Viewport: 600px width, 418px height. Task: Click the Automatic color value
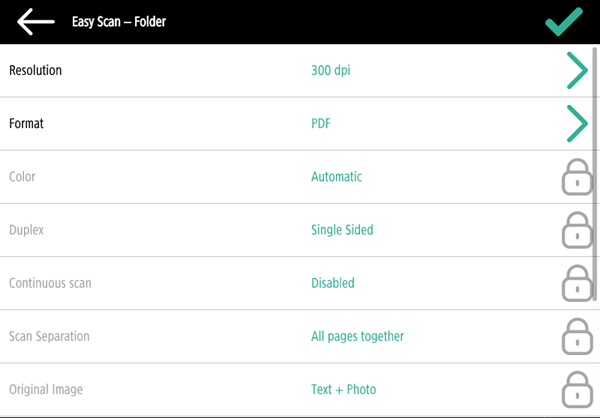point(336,177)
